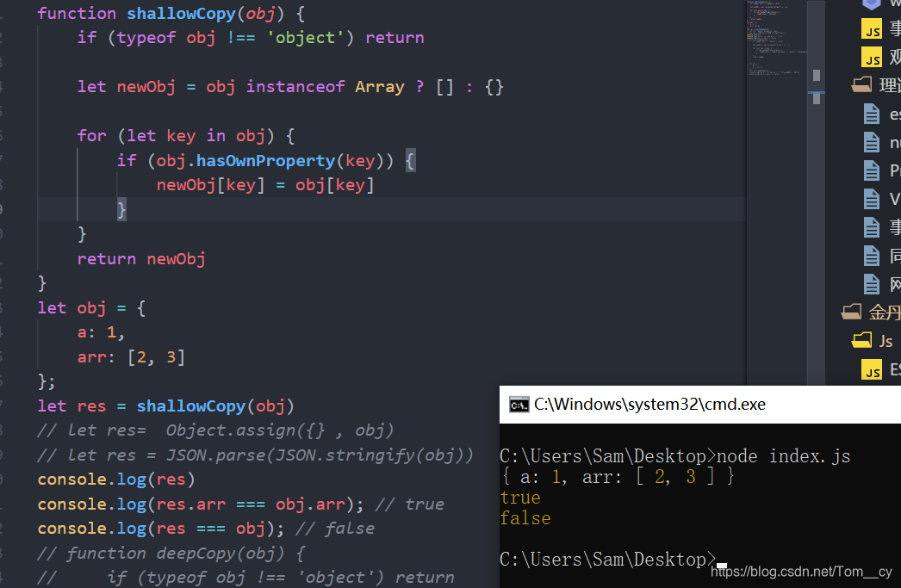Click the 'typeof' keyword in the active if statement
901x588 pixels.
pyautogui.click(x=146, y=38)
